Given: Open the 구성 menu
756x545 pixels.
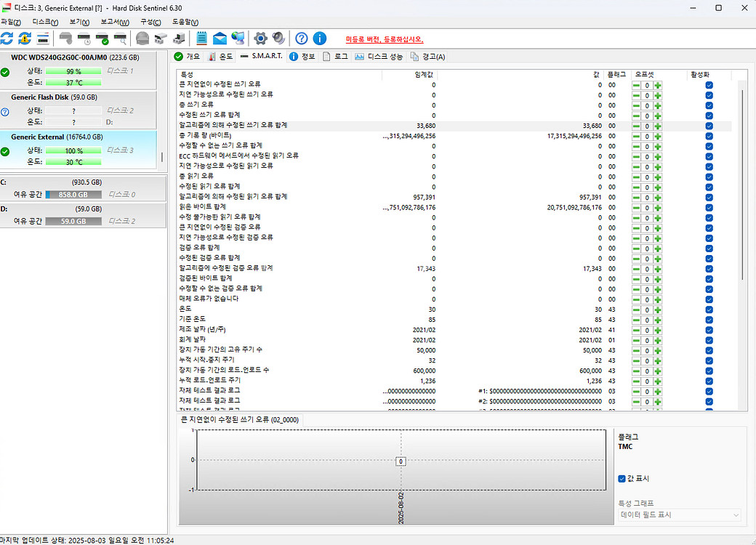Looking at the screenshot, I should pyautogui.click(x=150, y=23).
